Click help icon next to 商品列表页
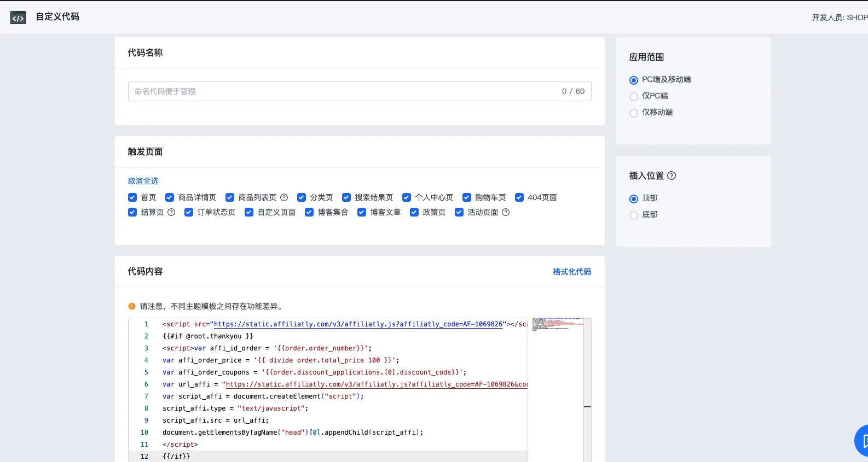The width and height of the screenshot is (868, 462). point(284,197)
